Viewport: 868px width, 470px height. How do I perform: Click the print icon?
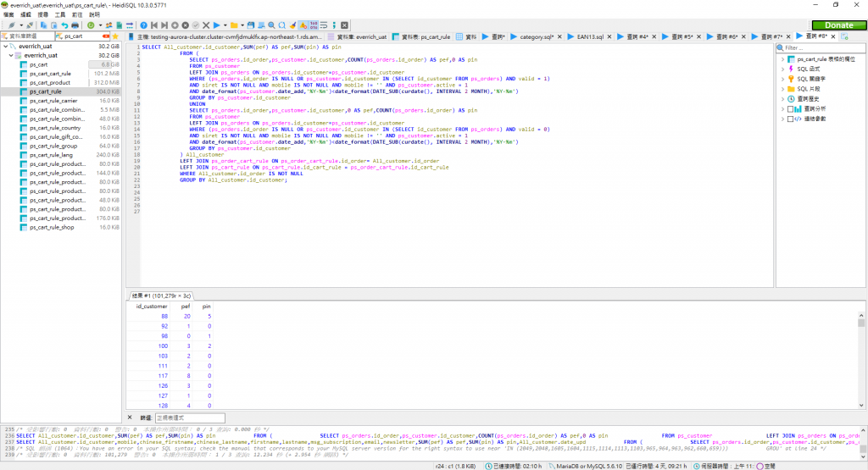coord(75,25)
